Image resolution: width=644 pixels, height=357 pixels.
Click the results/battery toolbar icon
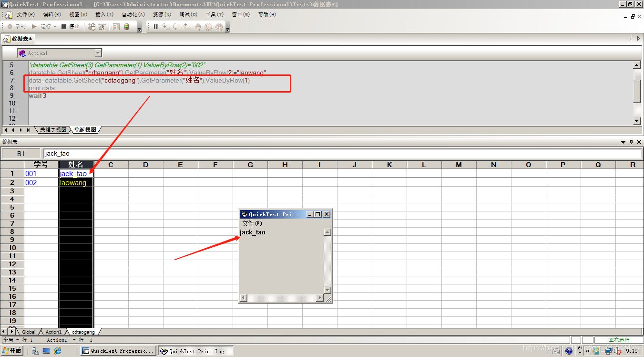126,27
